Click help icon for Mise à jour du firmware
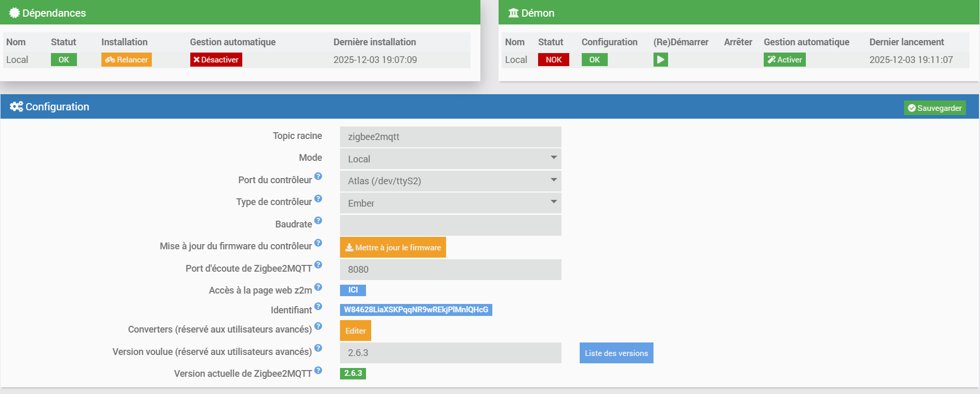This screenshot has width=980, height=394. pos(318,243)
